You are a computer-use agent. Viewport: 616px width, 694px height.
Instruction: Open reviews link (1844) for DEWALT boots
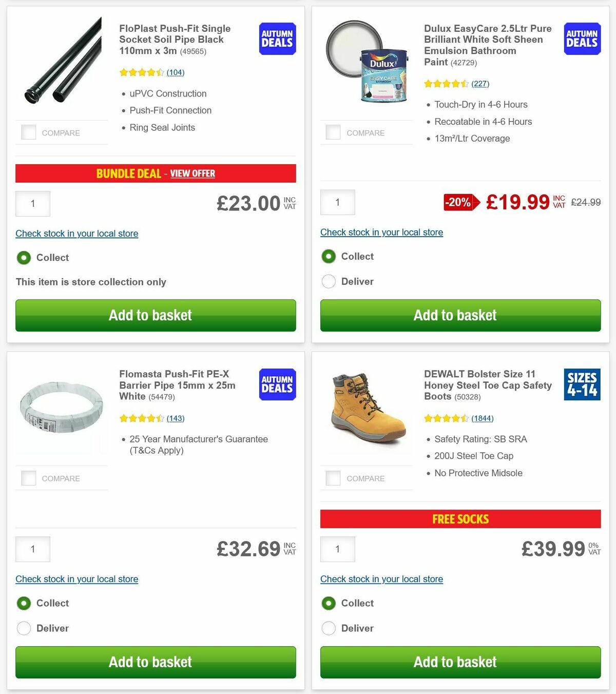click(x=483, y=418)
